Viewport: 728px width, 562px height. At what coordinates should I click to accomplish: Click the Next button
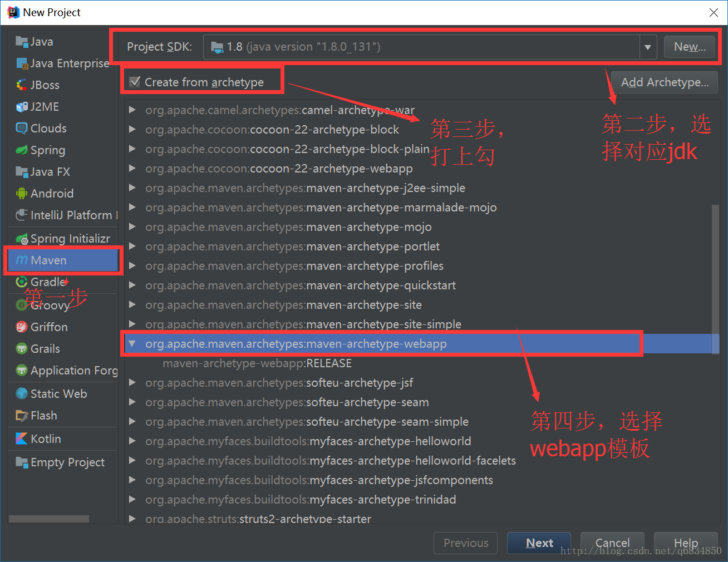pos(539,543)
